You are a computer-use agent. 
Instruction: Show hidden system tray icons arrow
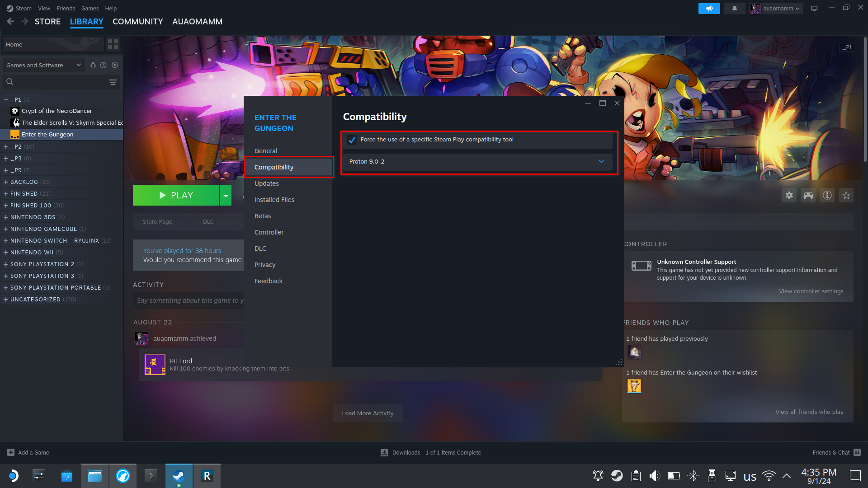(x=787, y=476)
